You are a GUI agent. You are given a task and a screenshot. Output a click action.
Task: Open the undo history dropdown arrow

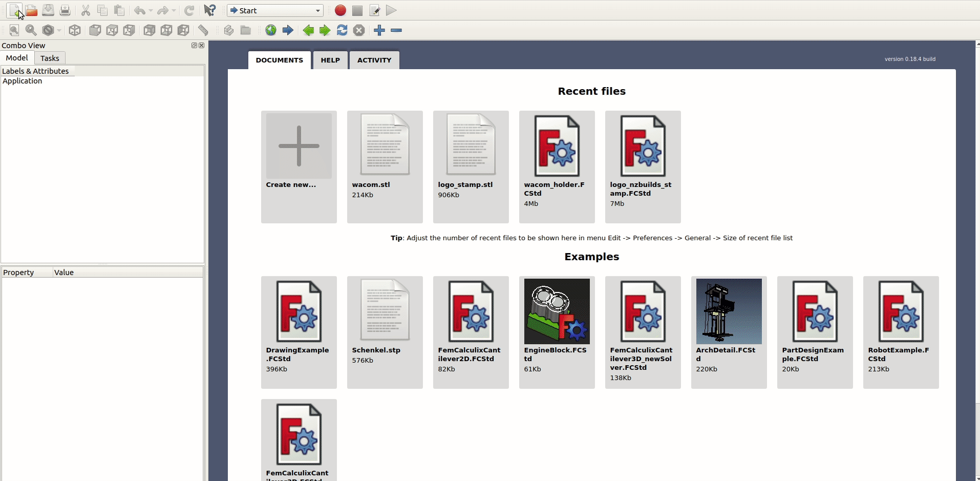[x=151, y=11]
